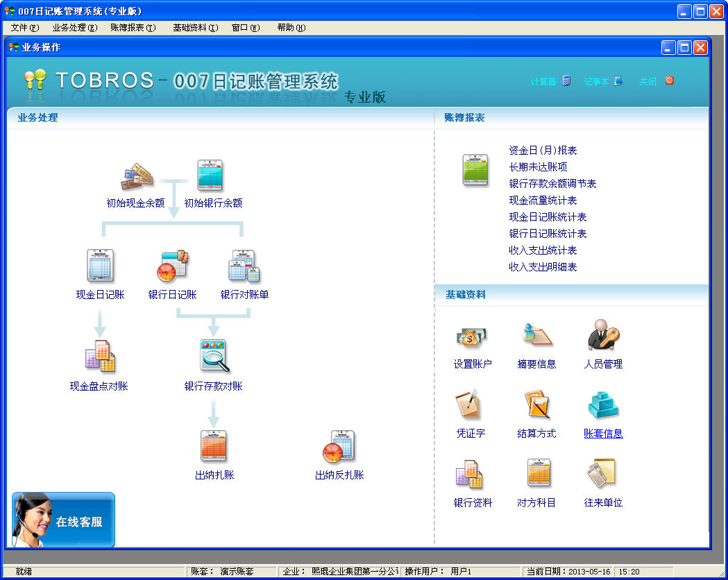Screen dimensions: 728x580
Task: Open the 文件 menu
Action: click(24, 27)
